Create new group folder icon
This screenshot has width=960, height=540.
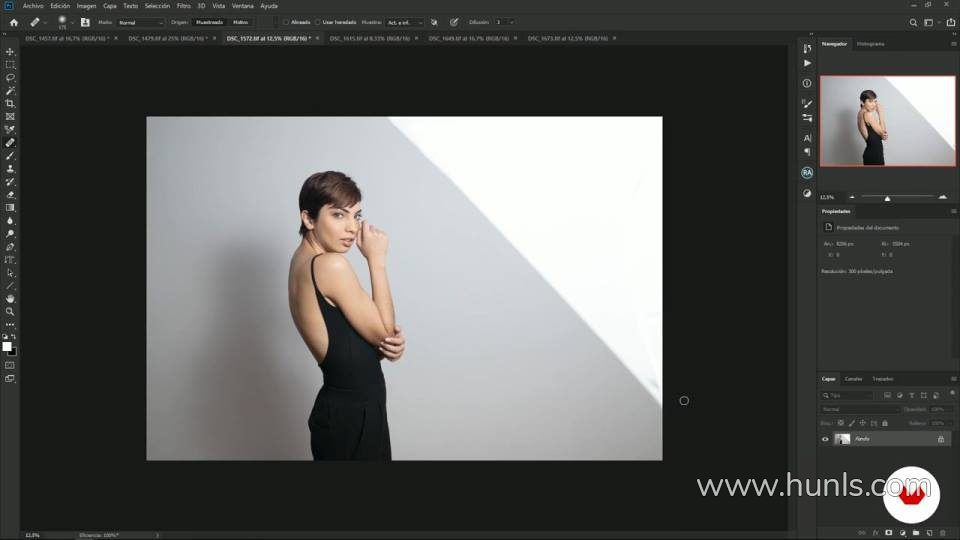point(916,533)
